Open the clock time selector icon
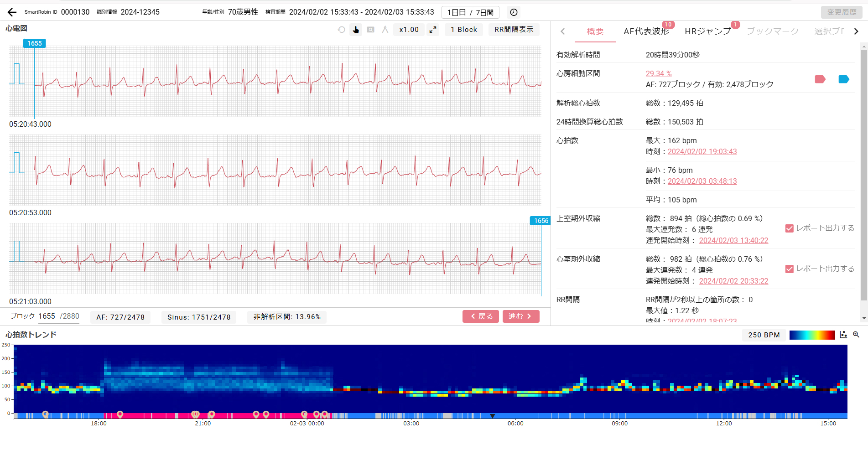The image size is (868, 455). click(x=514, y=12)
